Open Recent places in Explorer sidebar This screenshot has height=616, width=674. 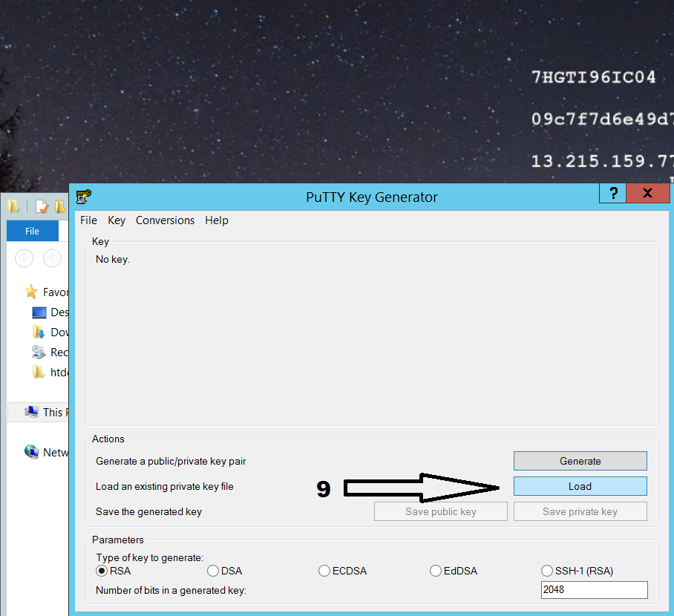[39, 352]
